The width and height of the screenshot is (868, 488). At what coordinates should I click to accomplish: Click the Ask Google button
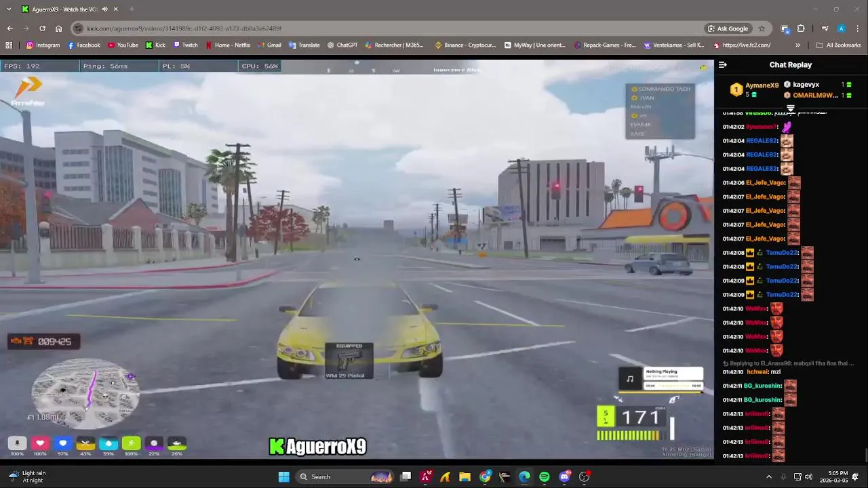click(728, 28)
